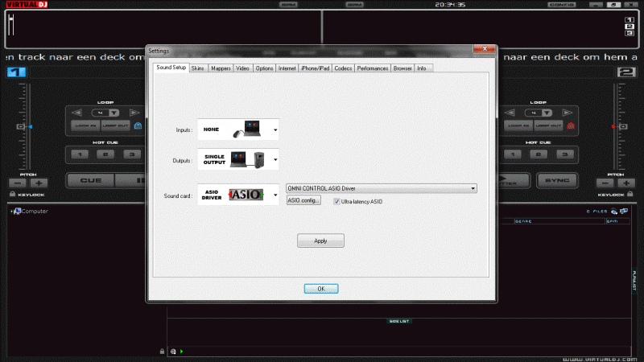644x362 pixels.
Task: Hit the deck 2 SYNC button
Action: [557, 180]
